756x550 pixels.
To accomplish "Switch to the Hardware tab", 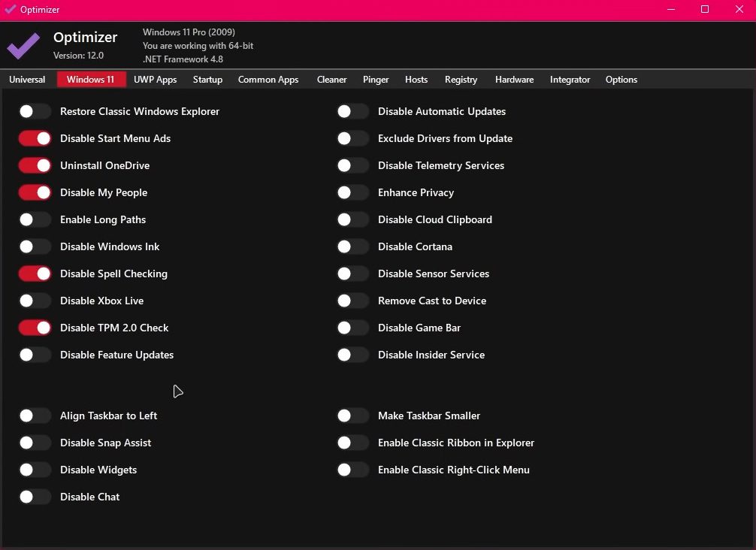I will [514, 80].
